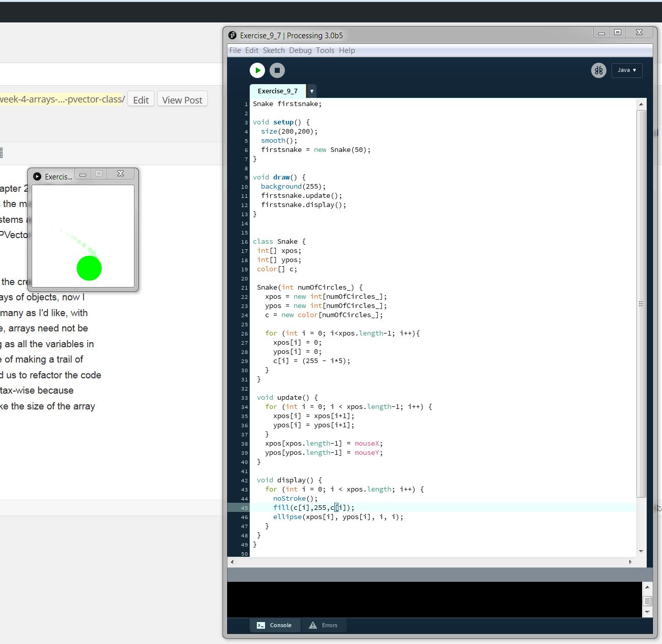Click the View Post button
This screenshot has width=662, height=644.
click(182, 100)
